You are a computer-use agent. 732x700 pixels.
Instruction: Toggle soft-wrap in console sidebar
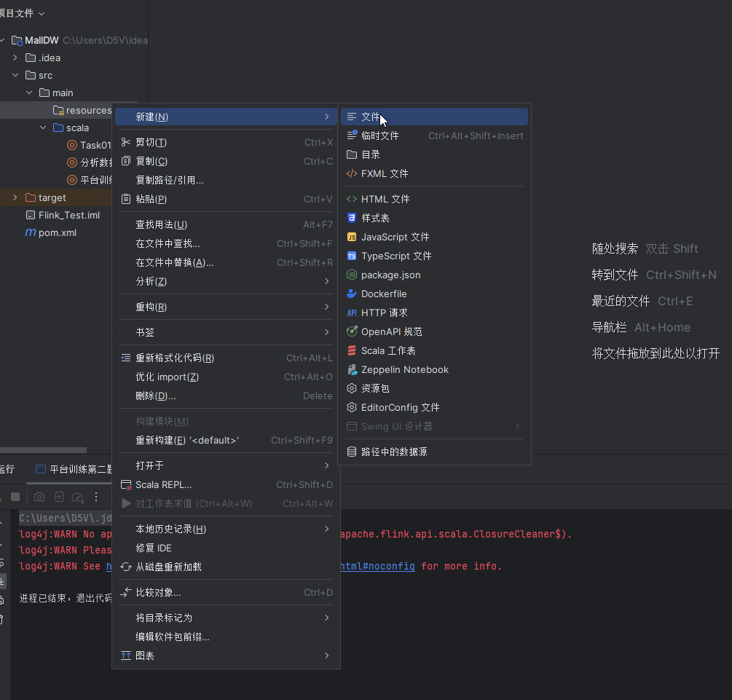tap(2, 562)
